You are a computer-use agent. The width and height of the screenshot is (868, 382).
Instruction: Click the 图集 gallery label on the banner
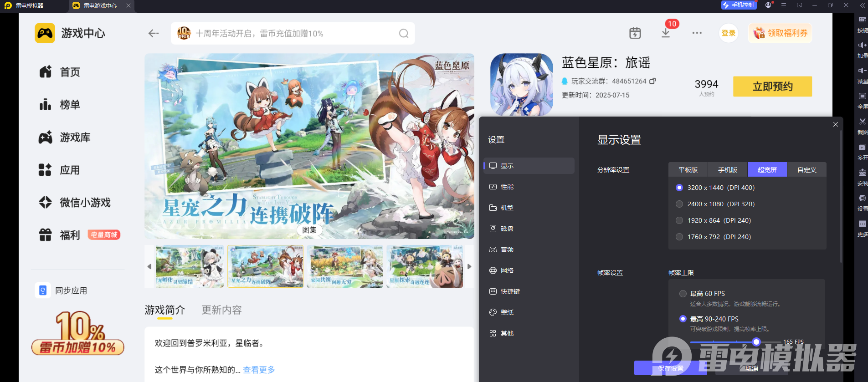[309, 230]
